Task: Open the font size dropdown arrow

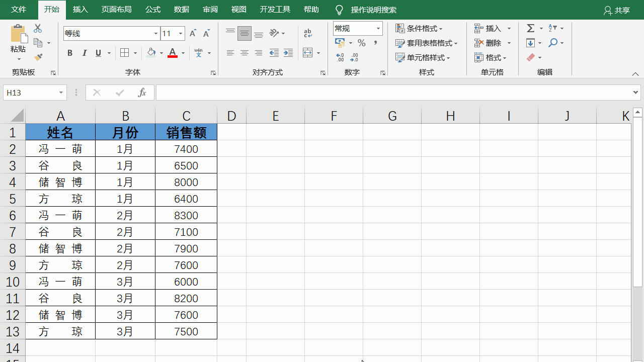Action: (181, 33)
